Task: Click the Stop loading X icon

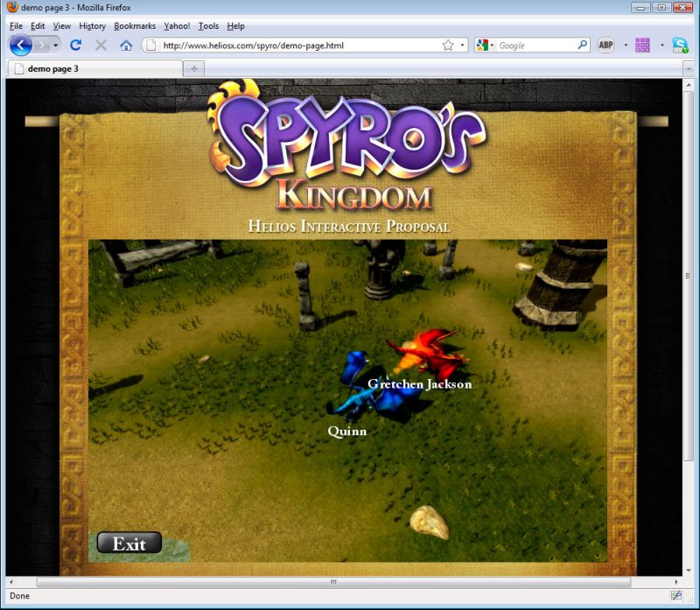Action: [101, 46]
